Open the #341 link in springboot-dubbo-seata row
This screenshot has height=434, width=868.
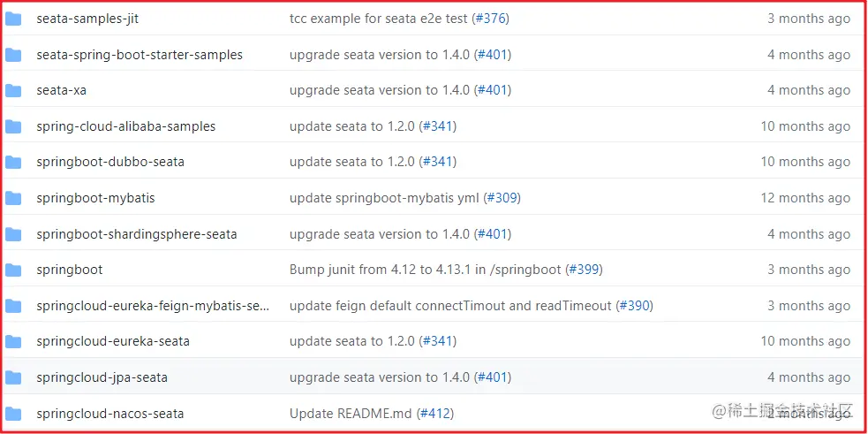click(438, 162)
